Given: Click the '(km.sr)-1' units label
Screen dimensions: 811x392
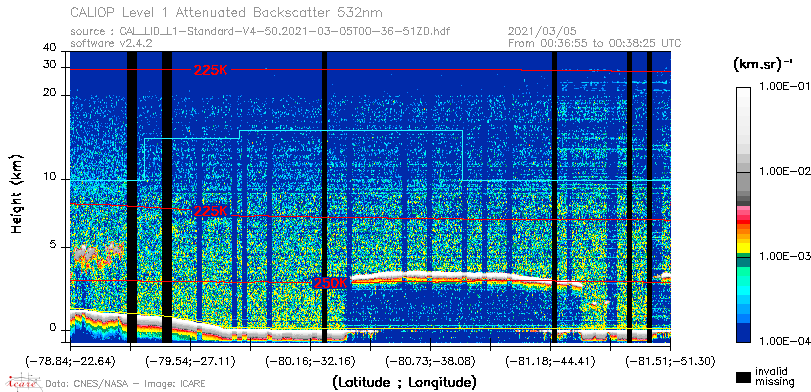Looking at the screenshot, I should tap(762, 65).
